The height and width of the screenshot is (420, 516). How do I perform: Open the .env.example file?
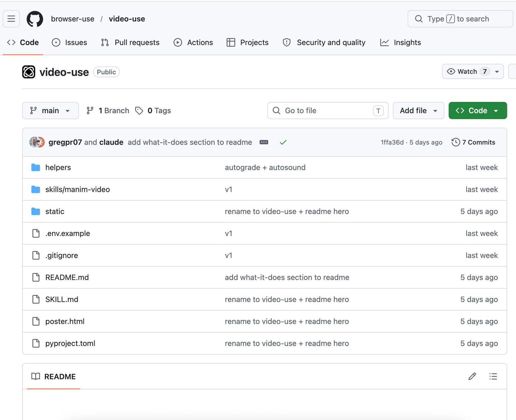(x=68, y=233)
